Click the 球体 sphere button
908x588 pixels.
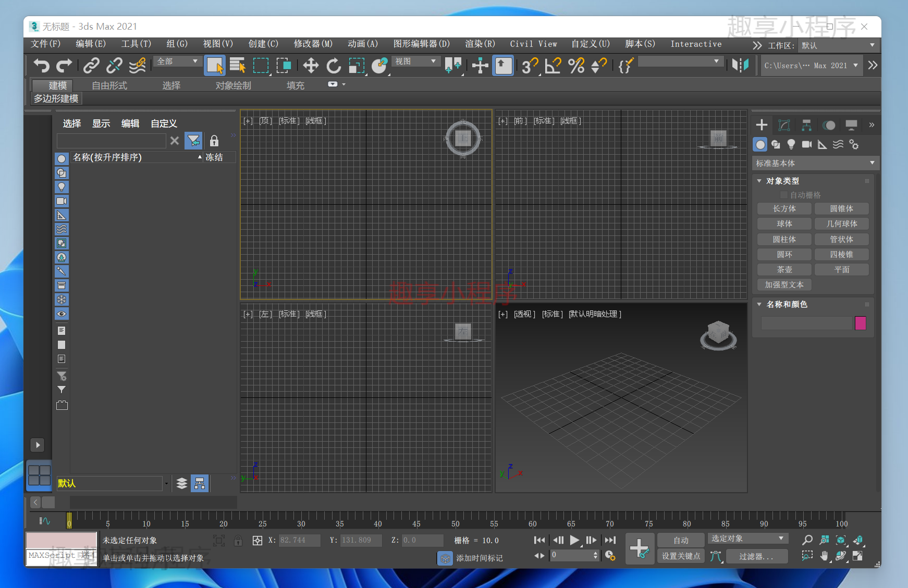[784, 224]
